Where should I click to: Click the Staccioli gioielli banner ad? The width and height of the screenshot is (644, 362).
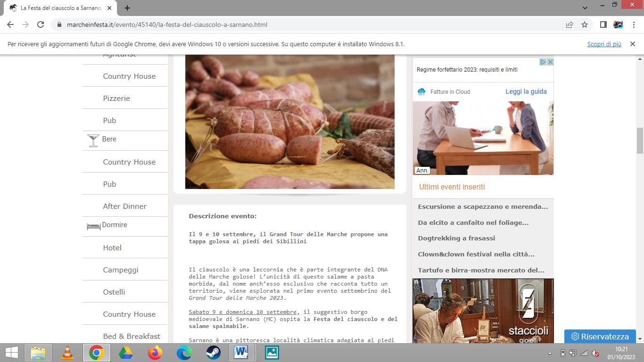(483, 311)
